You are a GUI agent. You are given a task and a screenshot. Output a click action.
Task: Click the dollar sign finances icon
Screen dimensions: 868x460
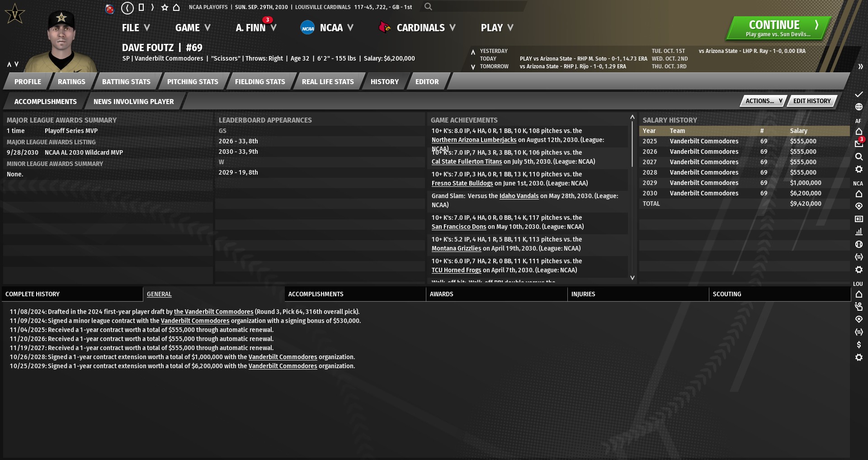(859, 345)
